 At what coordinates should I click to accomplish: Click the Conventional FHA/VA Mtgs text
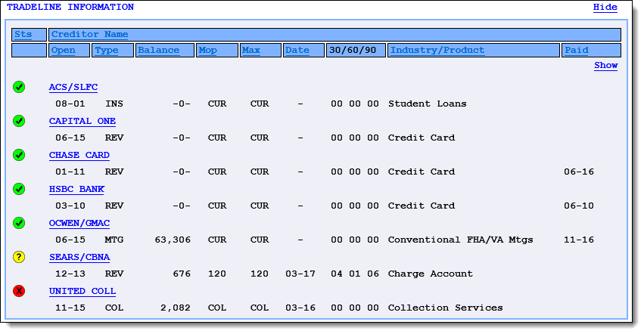click(460, 240)
